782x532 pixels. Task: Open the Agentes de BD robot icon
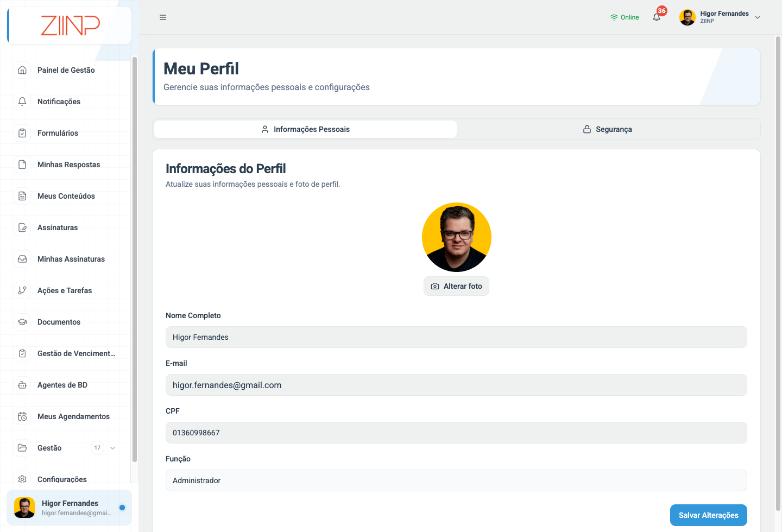[x=22, y=385]
